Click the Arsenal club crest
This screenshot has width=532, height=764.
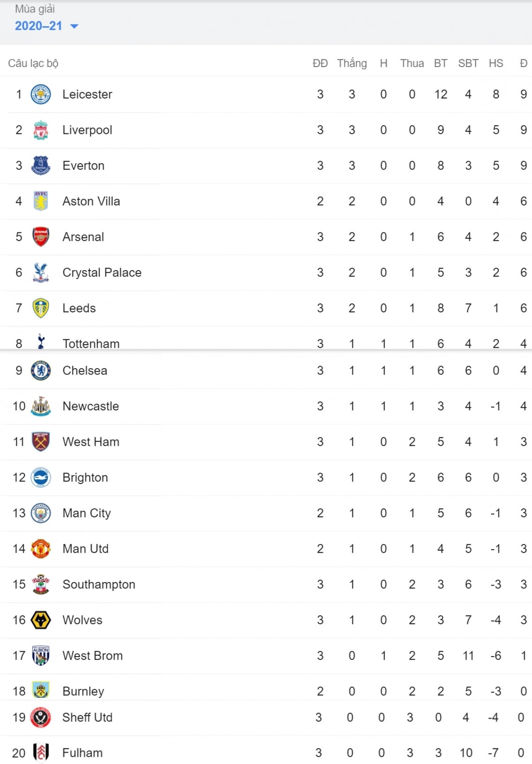[41, 237]
